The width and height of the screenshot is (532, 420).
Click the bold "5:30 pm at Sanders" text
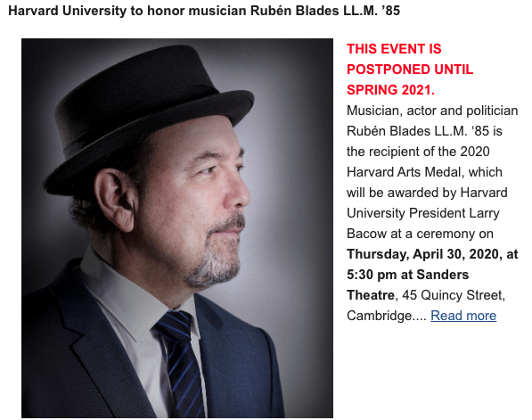(407, 275)
